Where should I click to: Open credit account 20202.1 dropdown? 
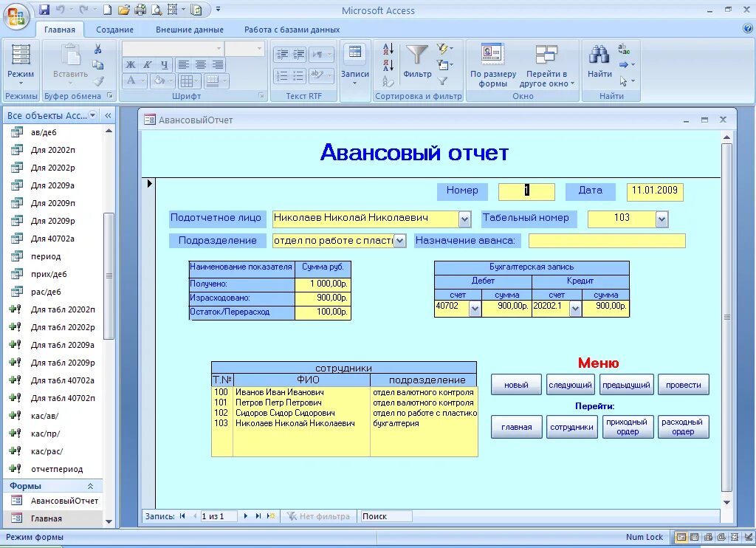coord(574,309)
